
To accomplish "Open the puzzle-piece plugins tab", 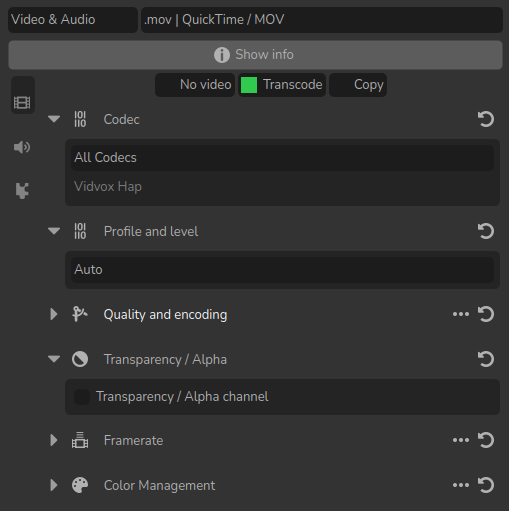I will 22,191.
